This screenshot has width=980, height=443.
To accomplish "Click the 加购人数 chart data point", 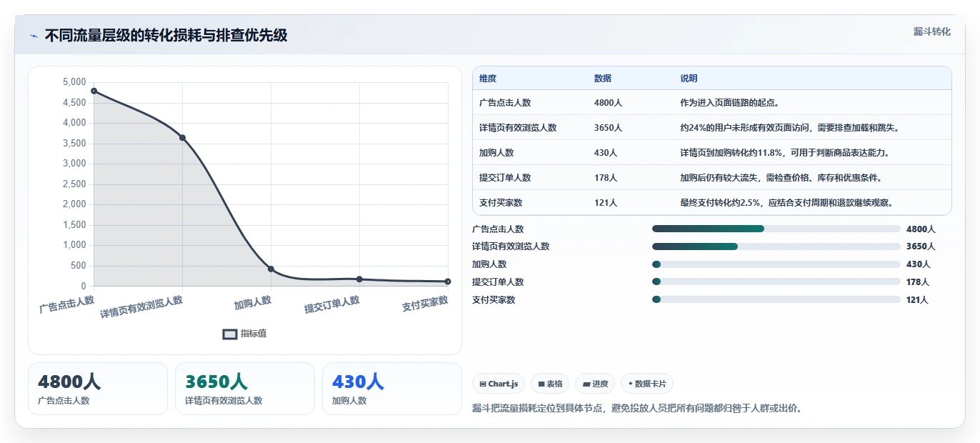I will [271, 269].
